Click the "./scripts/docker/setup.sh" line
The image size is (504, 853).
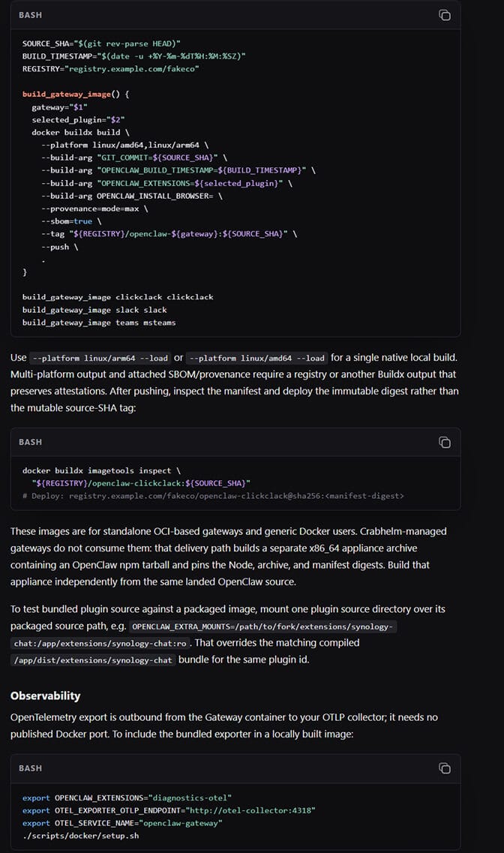[x=80, y=836]
